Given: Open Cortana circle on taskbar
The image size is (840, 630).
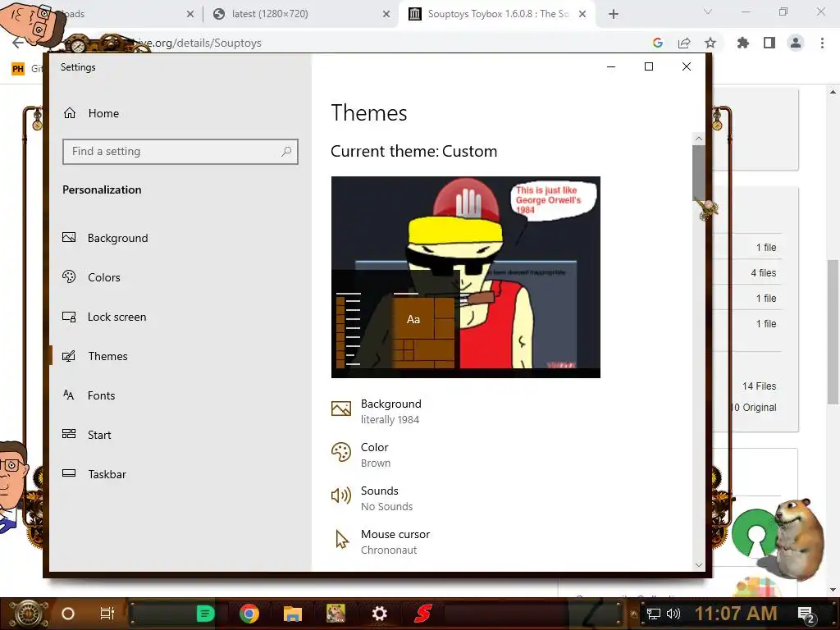Looking at the screenshot, I should 68,614.
